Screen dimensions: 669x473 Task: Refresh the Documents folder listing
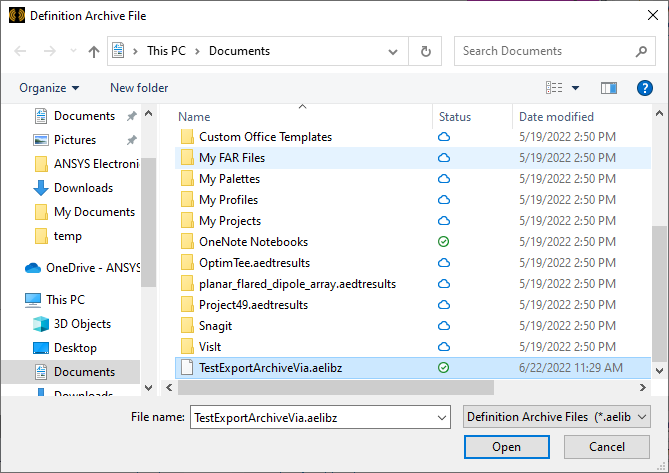click(425, 52)
